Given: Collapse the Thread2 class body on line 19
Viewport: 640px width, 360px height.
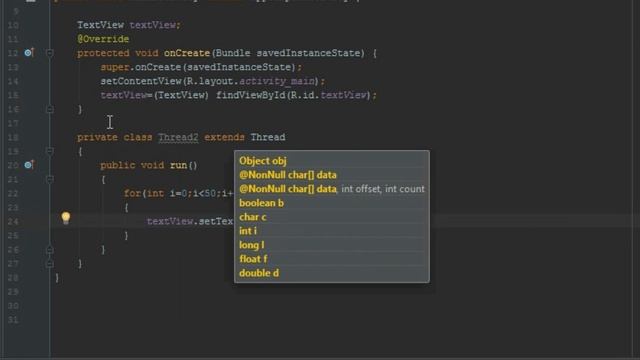Looking at the screenshot, I should 50,151.
